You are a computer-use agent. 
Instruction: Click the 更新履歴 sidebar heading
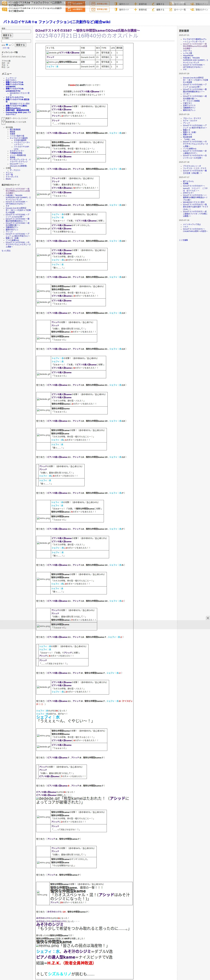[x=184, y=31]
